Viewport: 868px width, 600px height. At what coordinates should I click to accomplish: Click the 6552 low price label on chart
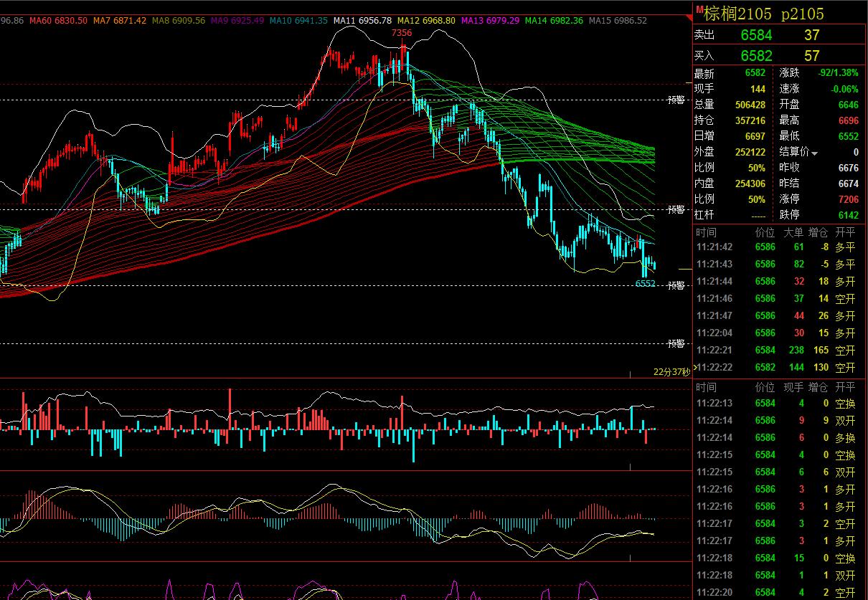tap(645, 283)
